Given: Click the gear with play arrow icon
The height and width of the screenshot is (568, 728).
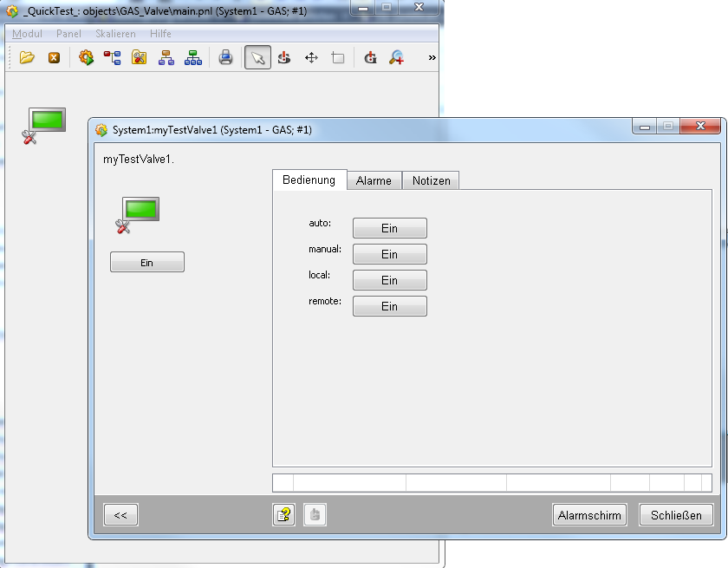Looking at the screenshot, I should click(86, 58).
